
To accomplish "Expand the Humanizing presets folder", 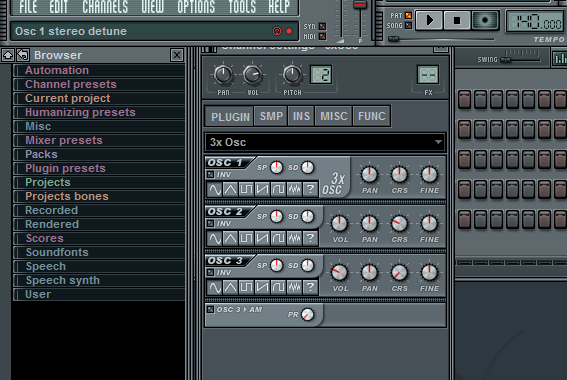I will coord(99,112).
